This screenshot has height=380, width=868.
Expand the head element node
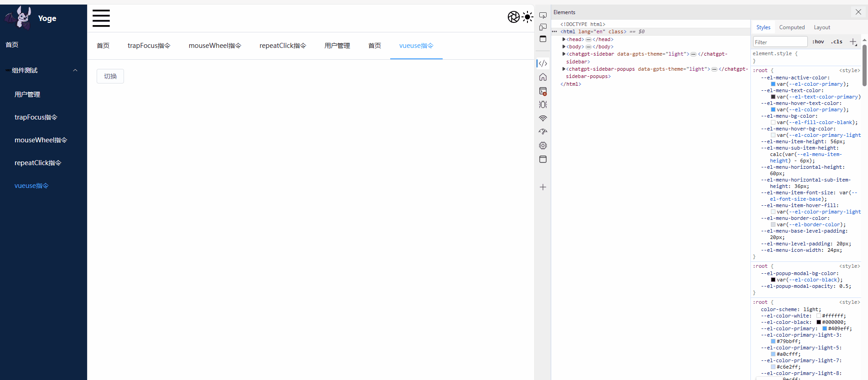click(564, 39)
